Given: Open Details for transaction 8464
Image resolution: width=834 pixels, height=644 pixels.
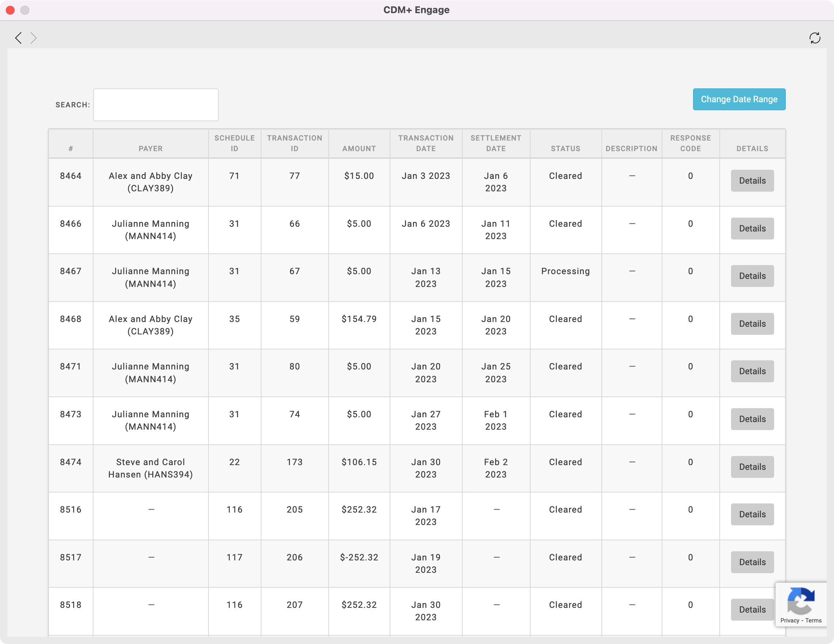Looking at the screenshot, I should coord(752,181).
